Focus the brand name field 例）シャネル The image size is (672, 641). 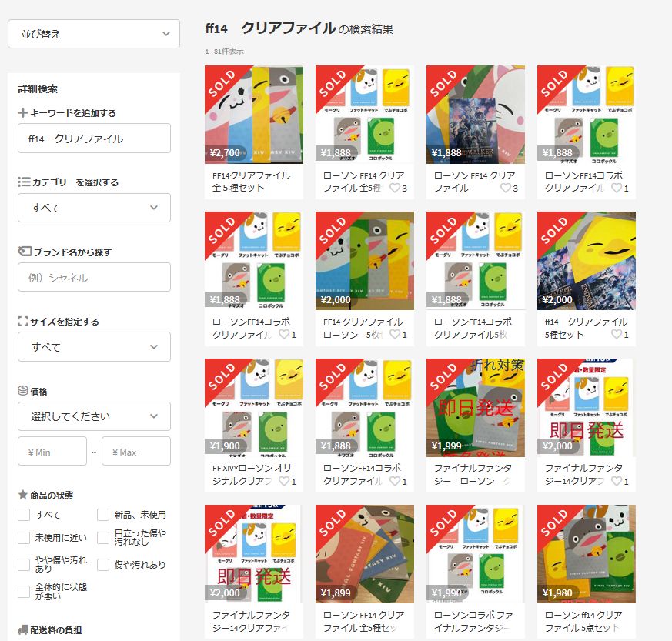coord(94,277)
